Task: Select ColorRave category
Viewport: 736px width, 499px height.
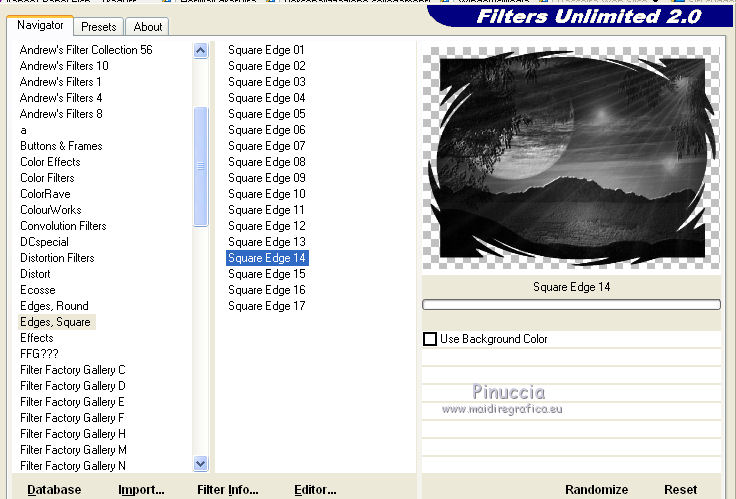Action: coord(45,194)
